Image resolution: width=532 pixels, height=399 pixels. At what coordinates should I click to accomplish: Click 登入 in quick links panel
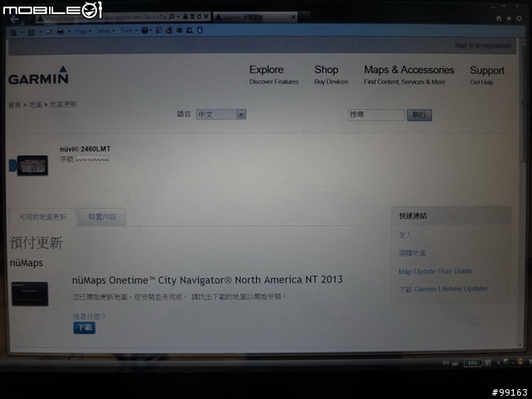tap(406, 234)
